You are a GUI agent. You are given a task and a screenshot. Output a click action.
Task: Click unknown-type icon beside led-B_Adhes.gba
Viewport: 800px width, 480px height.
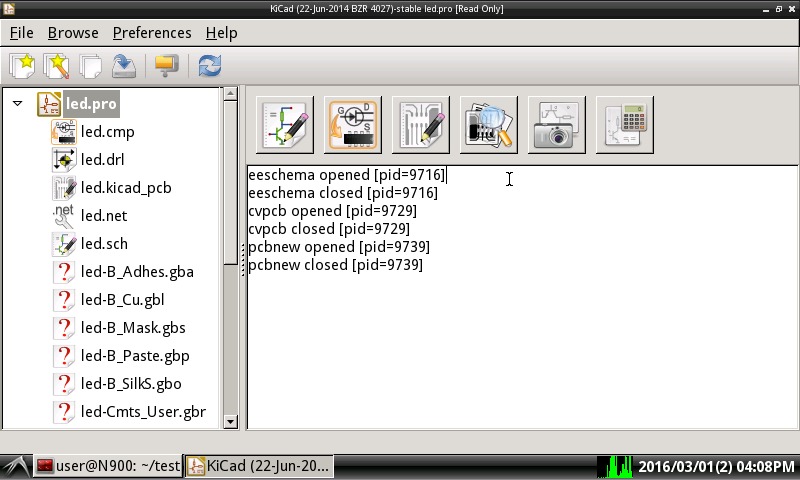pos(64,272)
